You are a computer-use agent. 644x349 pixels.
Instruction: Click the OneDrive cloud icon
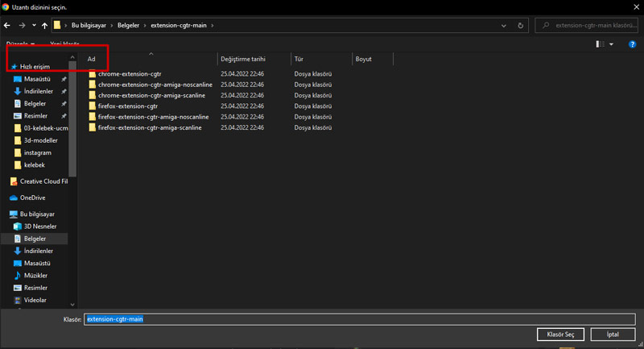[x=14, y=197]
